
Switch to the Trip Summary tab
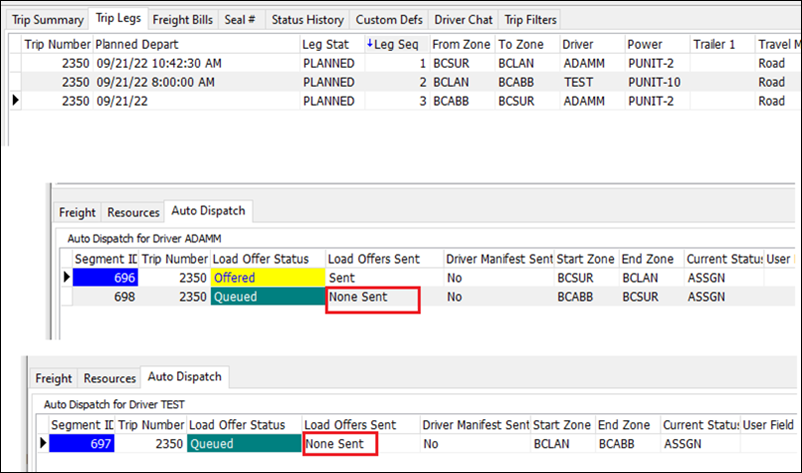pos(47,19)
